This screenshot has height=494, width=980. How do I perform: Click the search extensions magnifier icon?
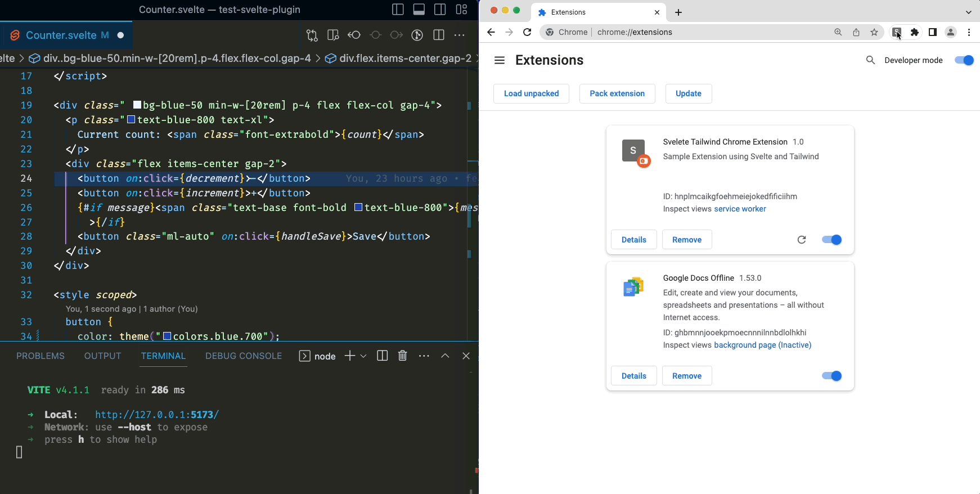pyautogui.click(x=870, y=60)
